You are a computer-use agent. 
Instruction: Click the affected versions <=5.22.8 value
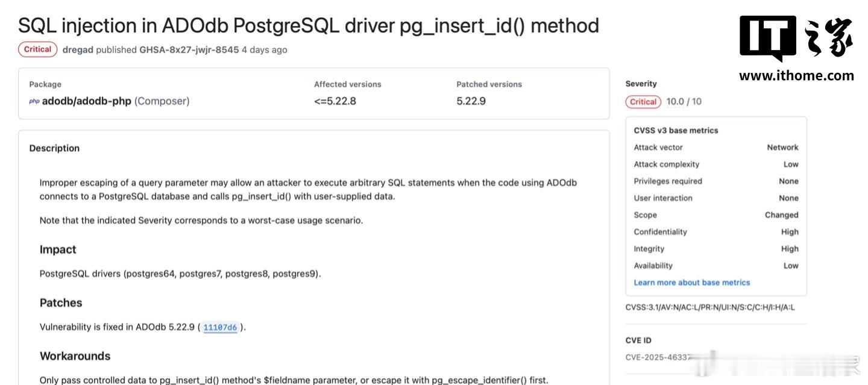tap(335, 101)
